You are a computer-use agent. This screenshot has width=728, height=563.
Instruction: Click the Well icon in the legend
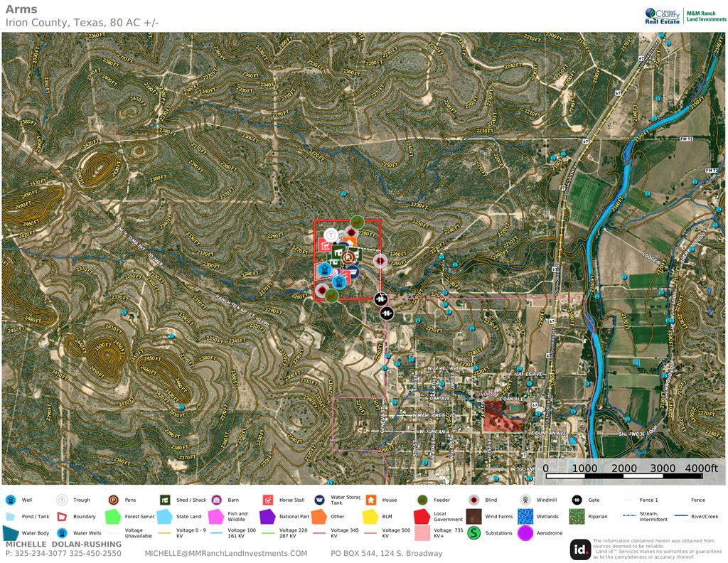coord(10,500)
